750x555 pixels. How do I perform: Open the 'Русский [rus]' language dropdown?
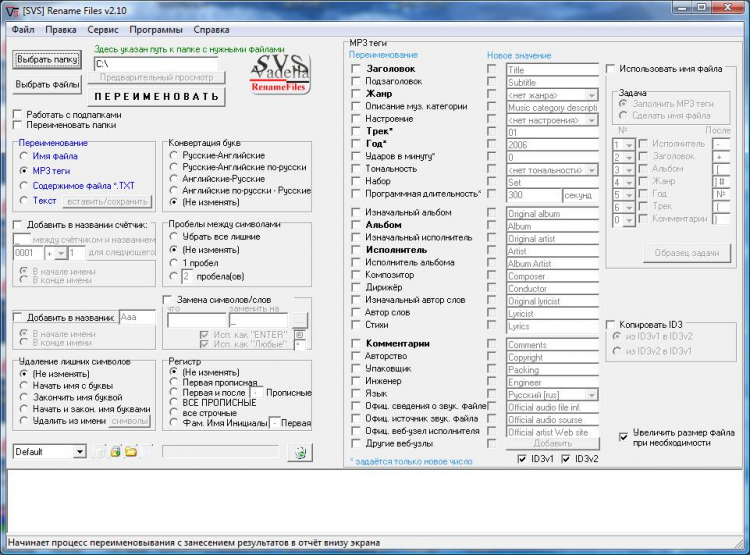pos(592,395)
